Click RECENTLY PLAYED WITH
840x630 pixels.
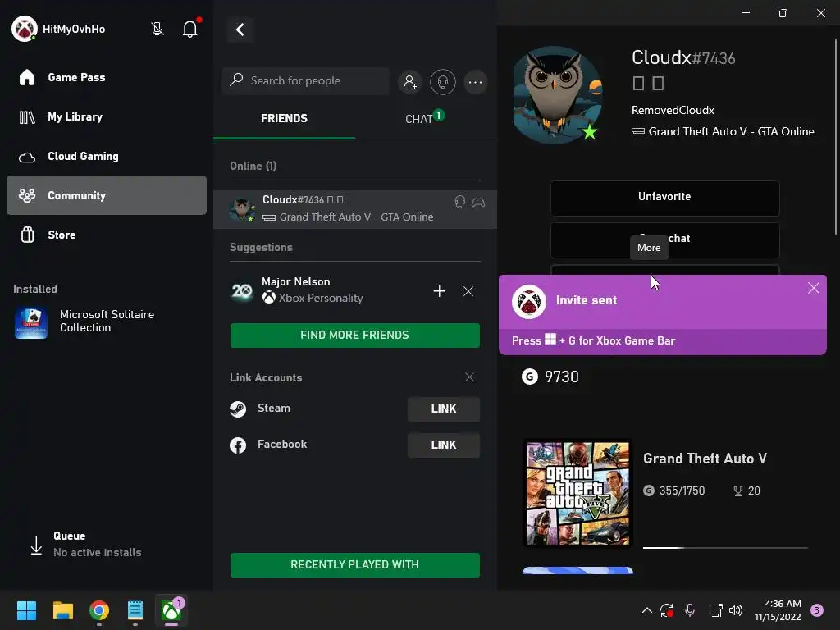pos(354,565)
